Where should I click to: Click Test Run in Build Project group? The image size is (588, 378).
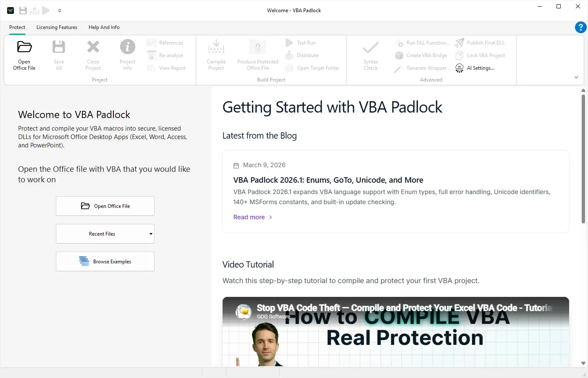point(300,43)
